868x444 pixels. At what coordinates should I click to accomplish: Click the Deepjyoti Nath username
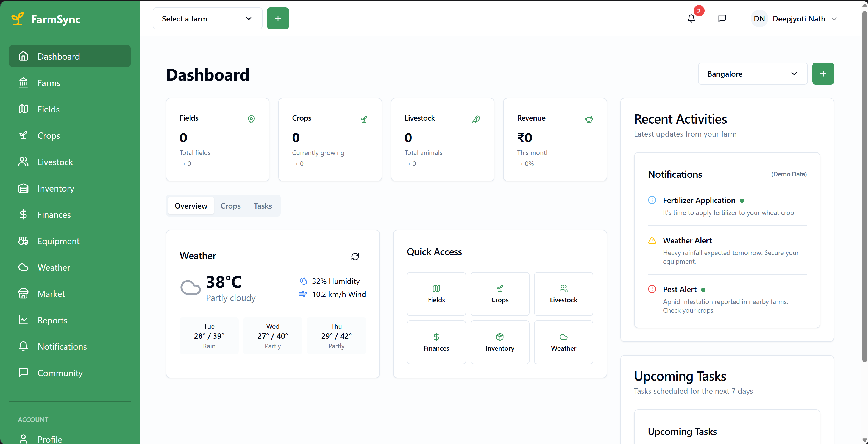799,19
